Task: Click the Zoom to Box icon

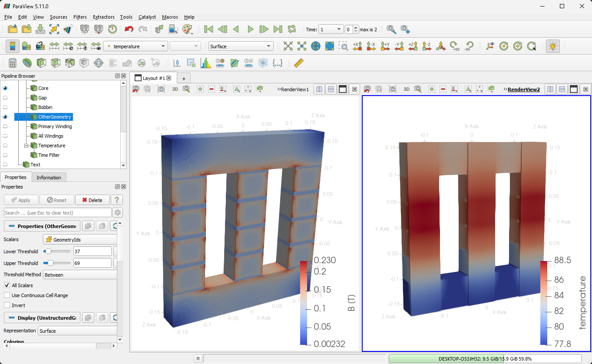Action: click(344, 46)
